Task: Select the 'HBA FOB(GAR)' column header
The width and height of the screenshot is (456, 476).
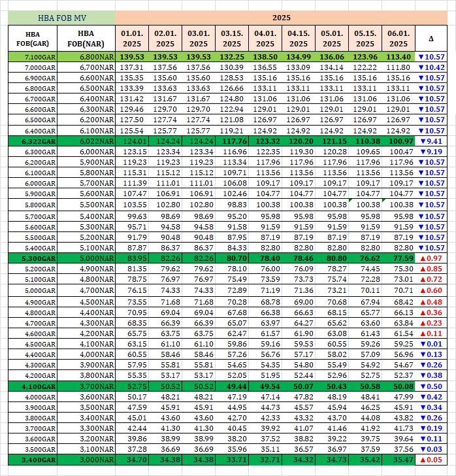Action: [33, 39]
